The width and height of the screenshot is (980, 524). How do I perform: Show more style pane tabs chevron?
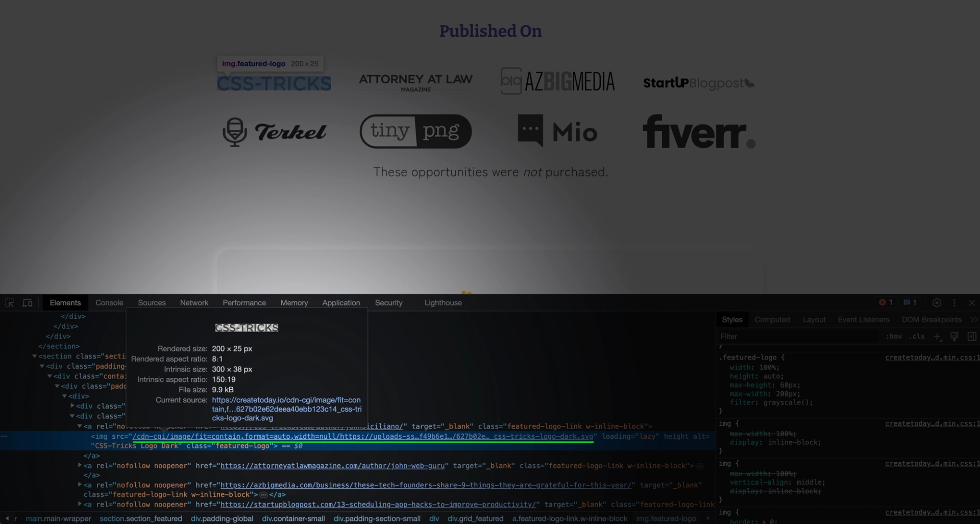(974, 320)
